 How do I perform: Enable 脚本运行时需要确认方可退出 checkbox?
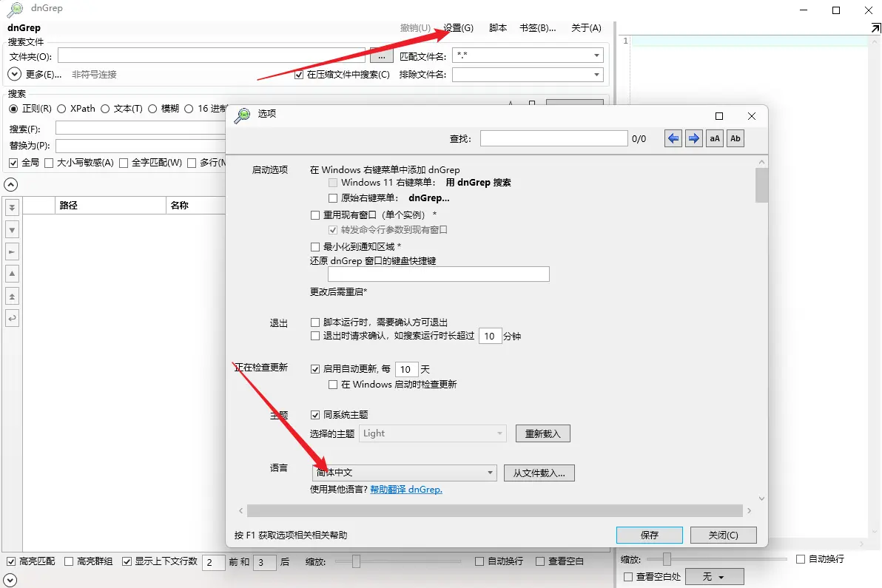(x=315, y=322)
